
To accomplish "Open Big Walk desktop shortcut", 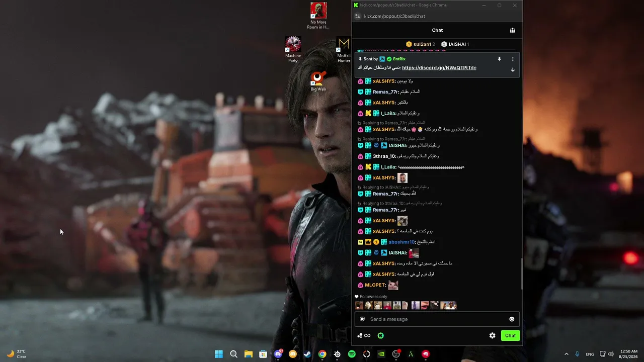I will pos(318,81).
